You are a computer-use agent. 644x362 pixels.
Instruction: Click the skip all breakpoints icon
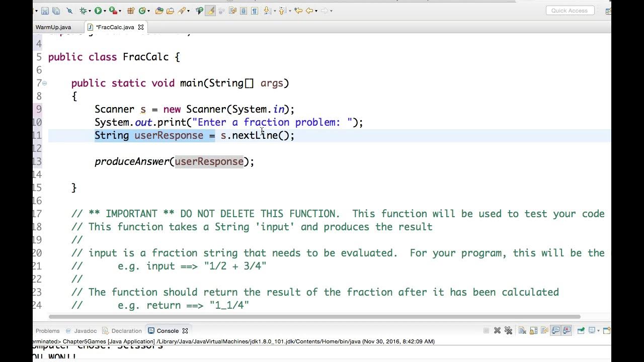click(x=69, y=11)
